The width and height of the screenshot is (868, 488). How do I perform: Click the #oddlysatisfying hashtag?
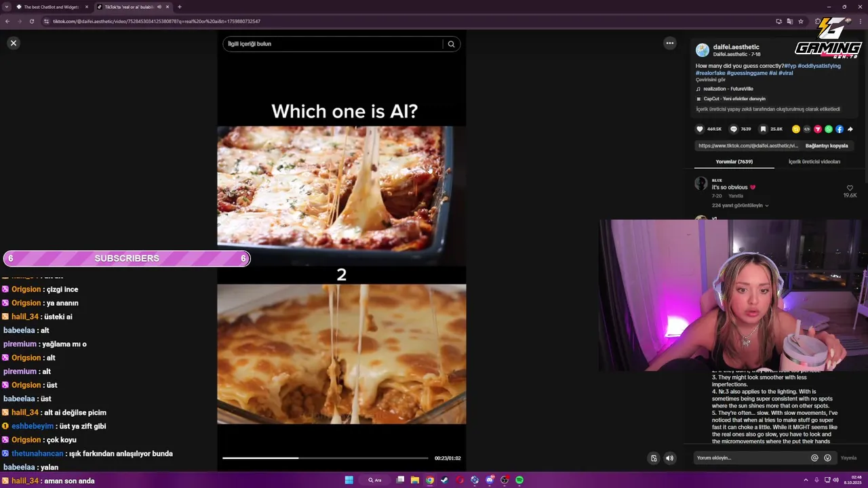(819, 66)
